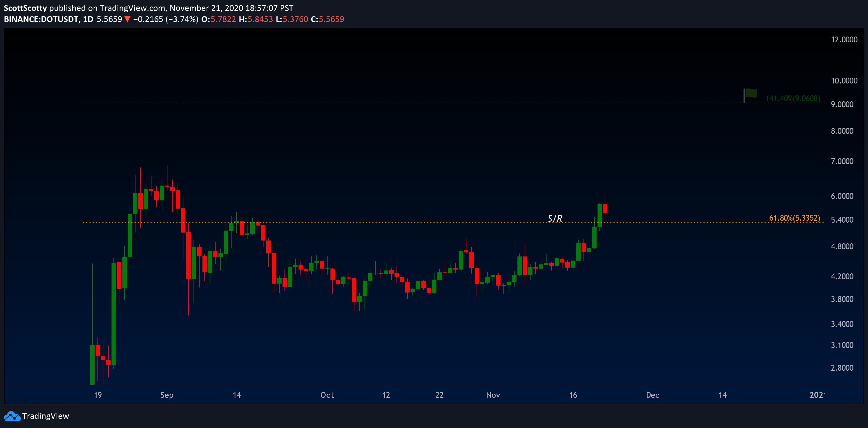Click the 22 date label on time axis
868x428 pixels.
click(439, 395)
